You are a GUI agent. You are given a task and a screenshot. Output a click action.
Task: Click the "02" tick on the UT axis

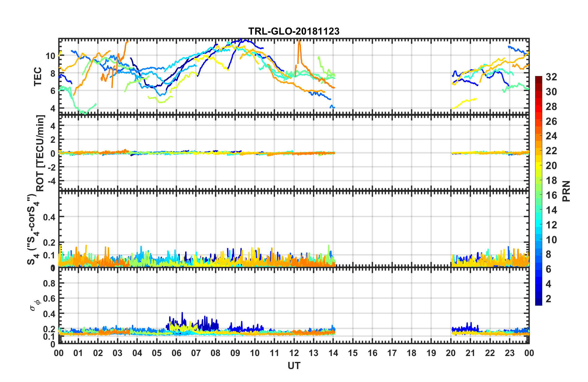pyautogui.click(x=98, y=353)
